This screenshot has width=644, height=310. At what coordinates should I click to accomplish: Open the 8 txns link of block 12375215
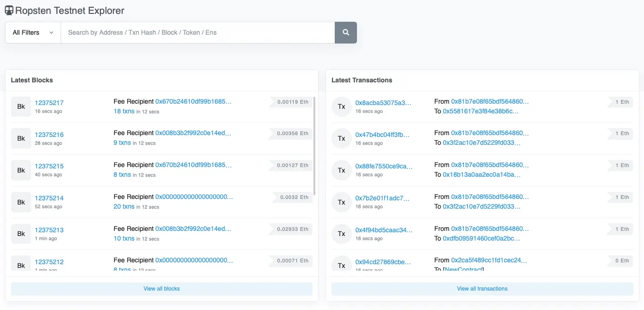pos(122,174)
